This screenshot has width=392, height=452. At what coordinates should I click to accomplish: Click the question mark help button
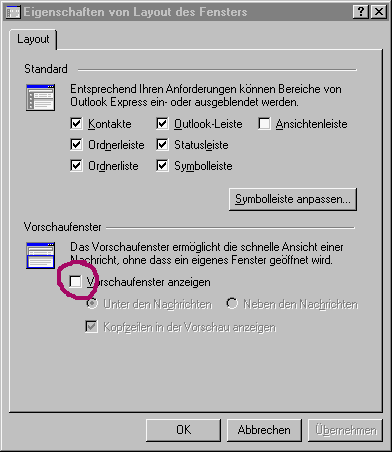pos(361,12)
